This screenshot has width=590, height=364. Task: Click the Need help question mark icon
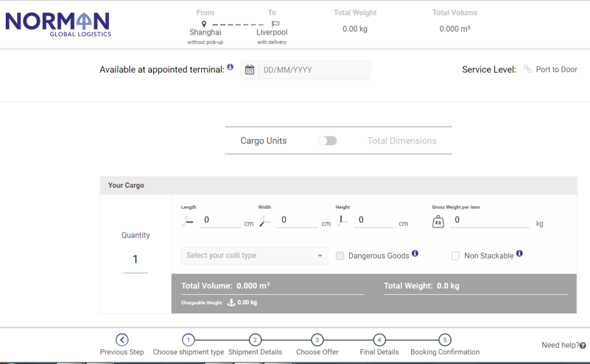(x=583, y=346)
